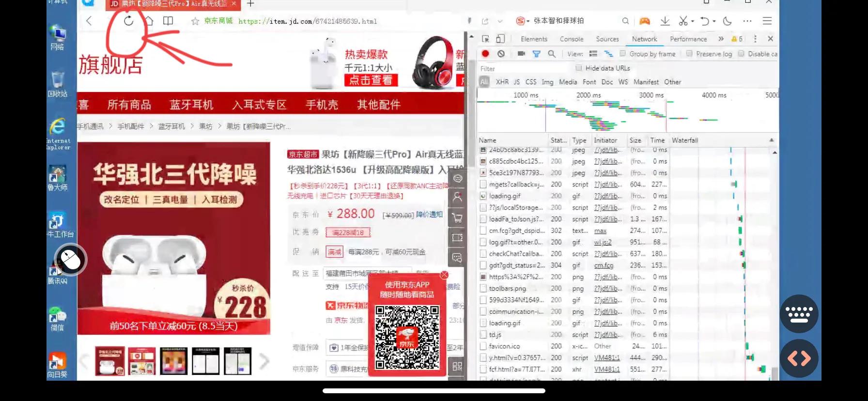Tick checkbox for checkChat?callba... row
Viewport: 868px width, 401px height.
(x=483, y=254)
